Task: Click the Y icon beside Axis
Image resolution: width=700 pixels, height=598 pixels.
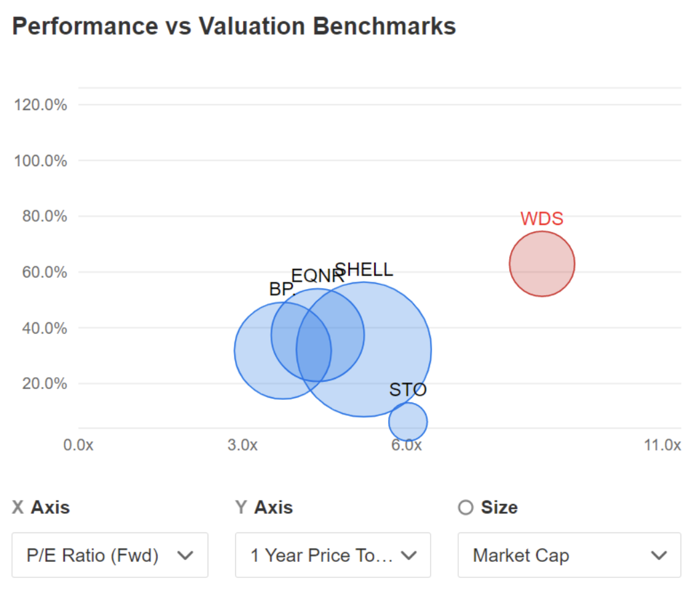Action: coord(241,508)
